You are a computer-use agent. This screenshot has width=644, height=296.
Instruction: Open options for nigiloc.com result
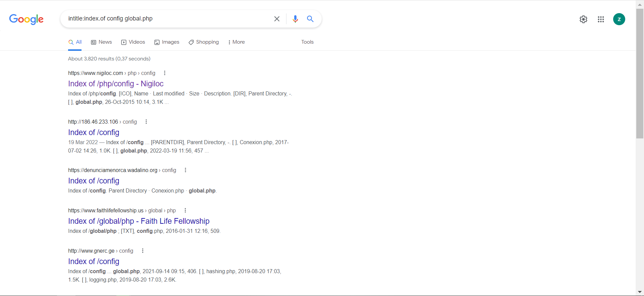[164, 73]
